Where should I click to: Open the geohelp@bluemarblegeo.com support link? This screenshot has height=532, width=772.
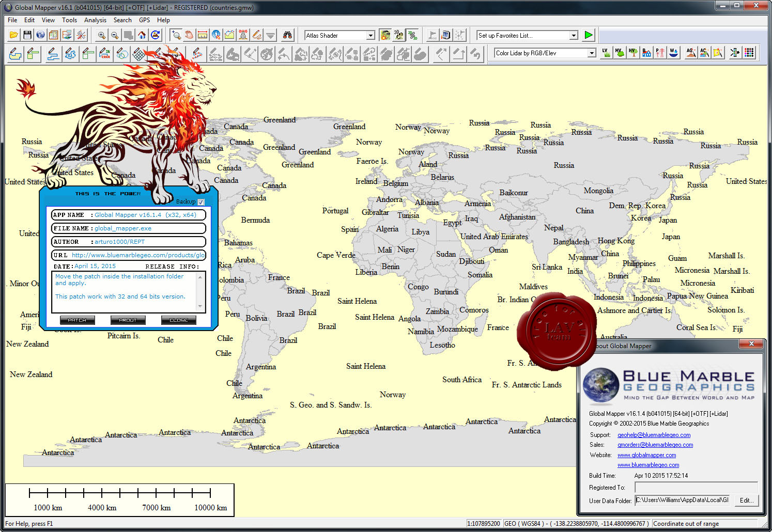coord(654,435)
